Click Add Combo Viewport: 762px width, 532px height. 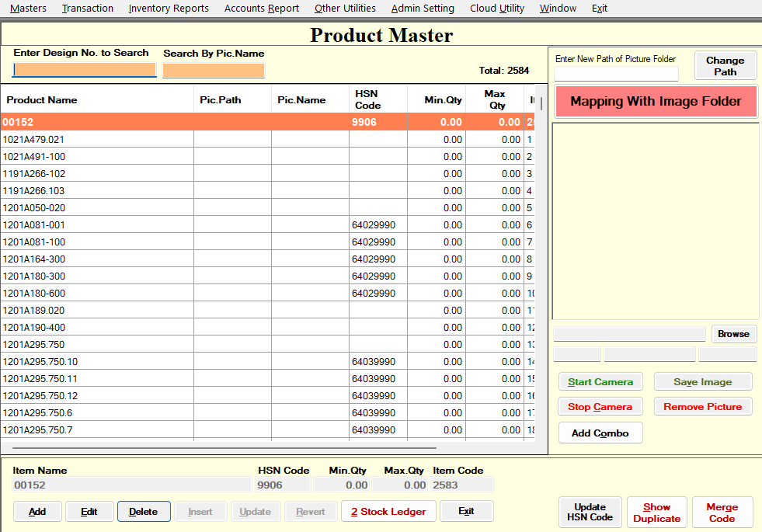pos(600,433)
